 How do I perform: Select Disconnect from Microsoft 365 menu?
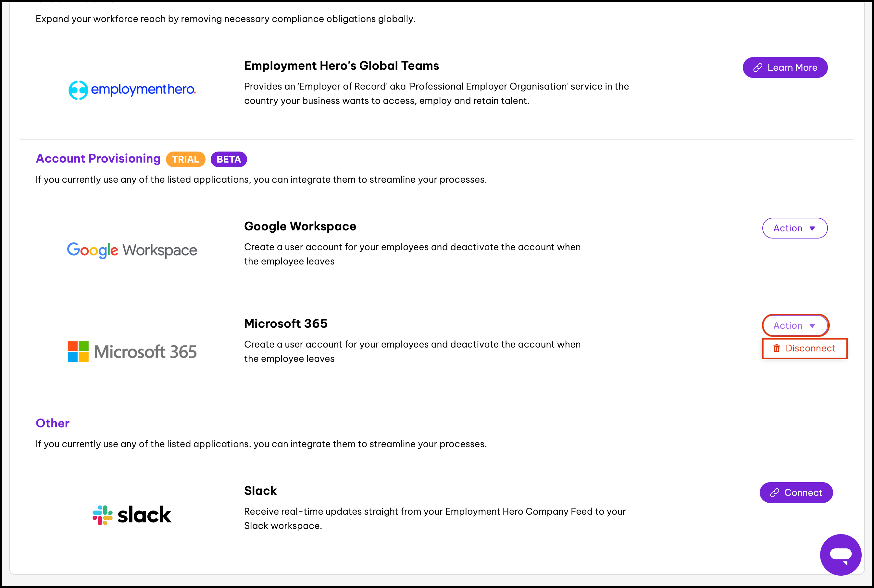[x=810, y=349]
